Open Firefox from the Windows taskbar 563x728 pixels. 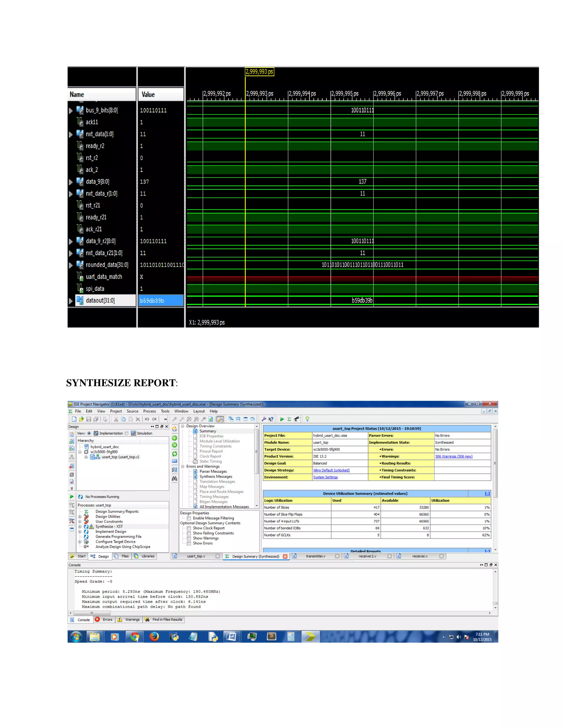[x=154, y=637]
